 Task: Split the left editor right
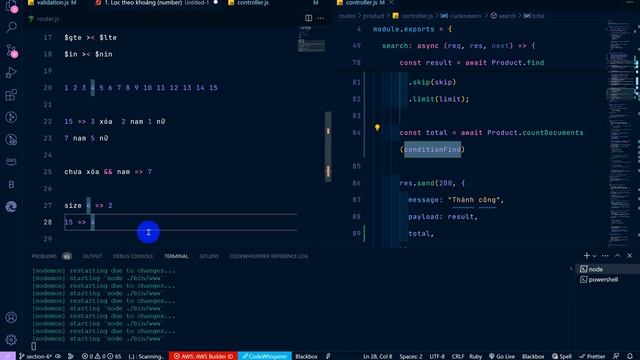[x=309, y=18]
